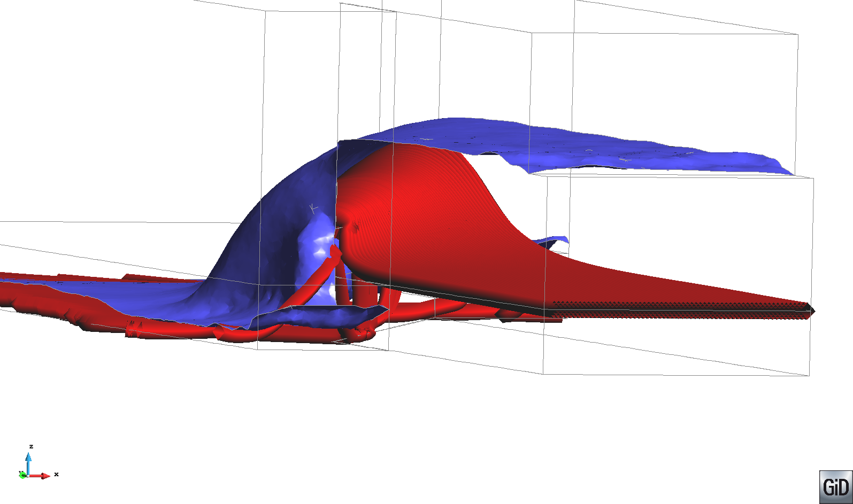Screen dimensions: 853x504
Task: Click the bottom-right corner of wireframe box
Action: [809, 375]
